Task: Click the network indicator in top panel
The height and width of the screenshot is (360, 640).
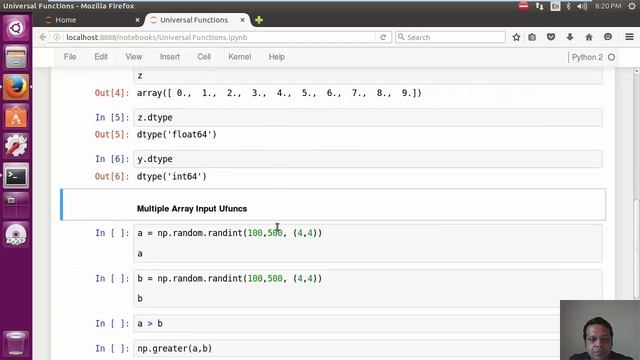Action: point(540,6)
